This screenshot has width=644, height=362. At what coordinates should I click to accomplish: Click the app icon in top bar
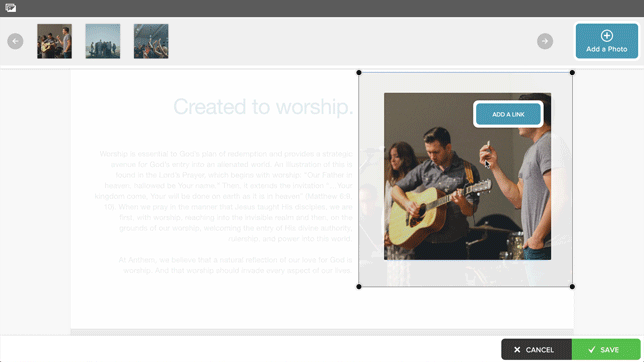11,8
